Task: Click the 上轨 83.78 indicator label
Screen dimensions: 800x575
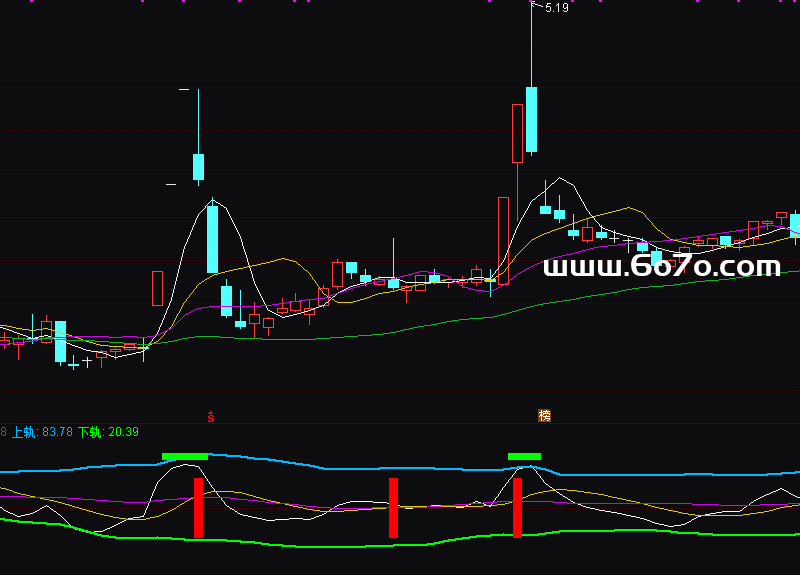Action: click(x=42, y=432)
